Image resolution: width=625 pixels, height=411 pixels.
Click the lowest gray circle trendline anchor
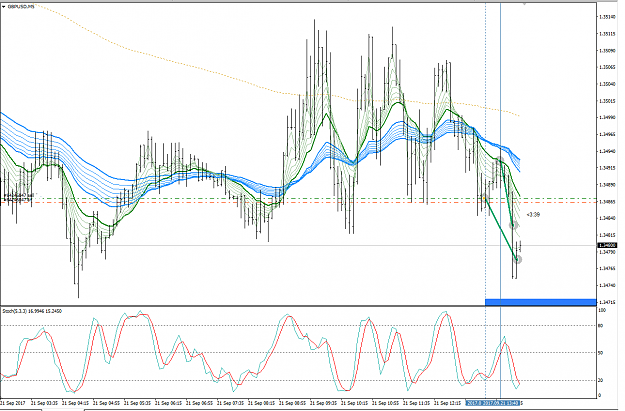click(517, 260)
